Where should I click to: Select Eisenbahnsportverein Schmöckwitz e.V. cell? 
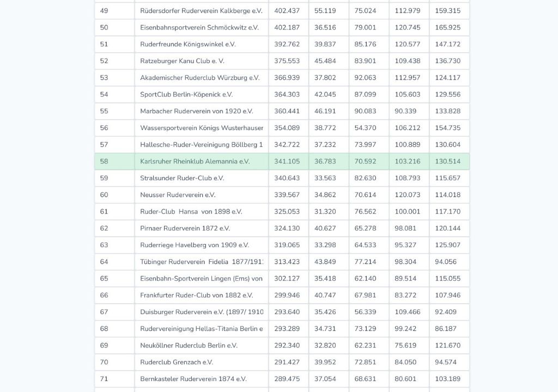[x=199, y=27]
